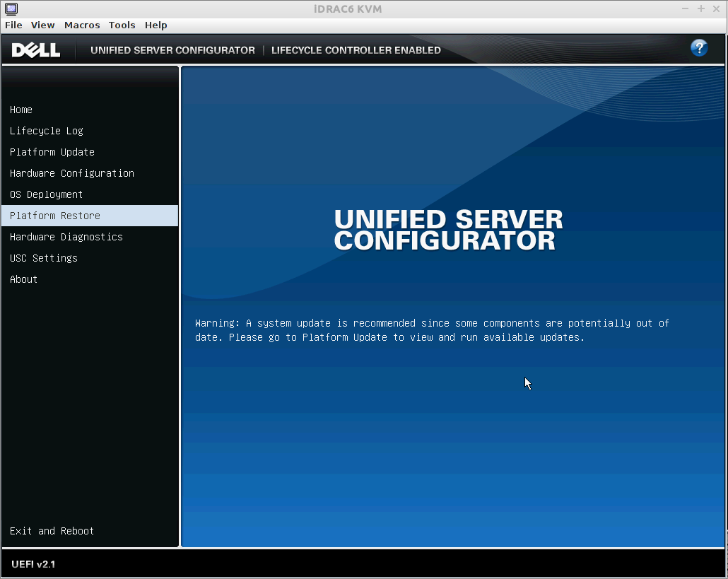Show the About page
The width and height of the screenshot is (728, 579).
24,279
